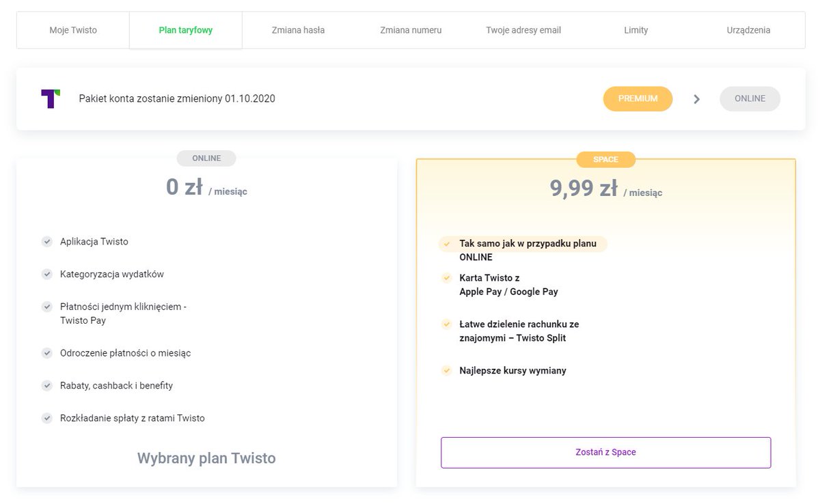Click checkmark next to Aplikacja Twisto
820x504 pixels.
point(46,241)
